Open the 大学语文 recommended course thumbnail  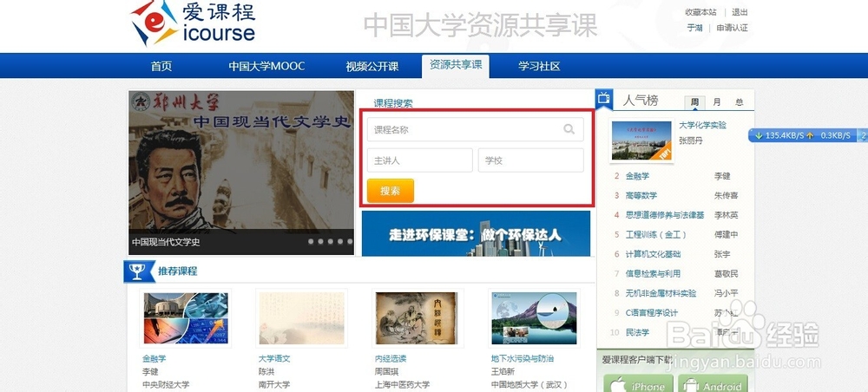(302, 318)
